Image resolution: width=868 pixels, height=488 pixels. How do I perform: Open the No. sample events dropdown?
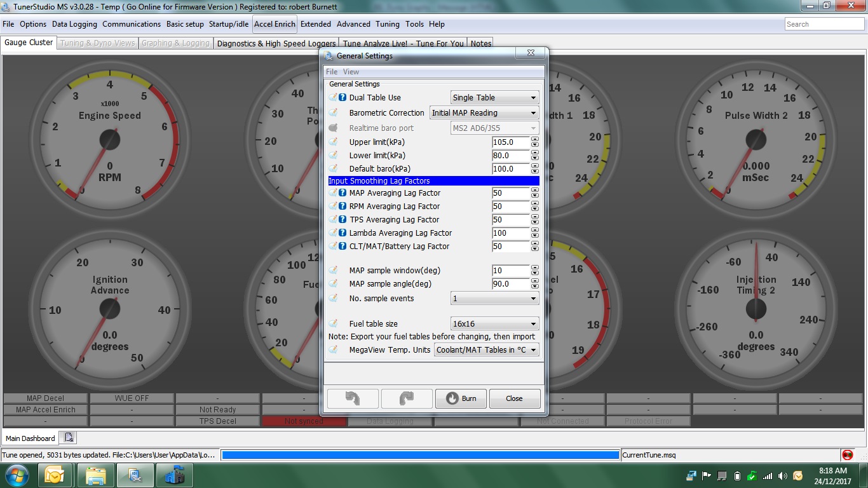coord(495,298)
